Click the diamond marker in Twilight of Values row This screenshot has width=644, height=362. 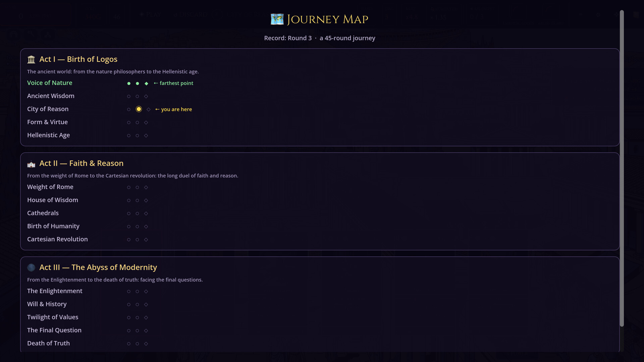(x=146, y=318)
